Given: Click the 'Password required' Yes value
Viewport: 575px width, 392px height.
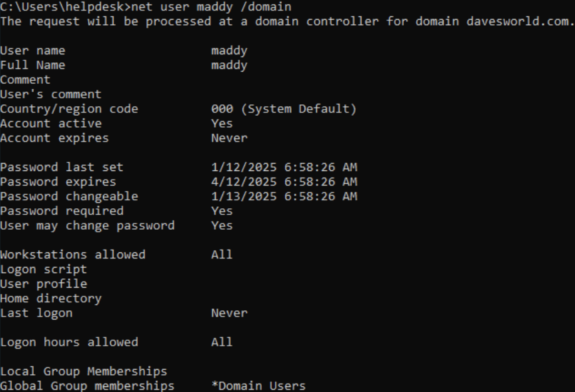Looking at the screenshot, I should (x=222, y=211).
